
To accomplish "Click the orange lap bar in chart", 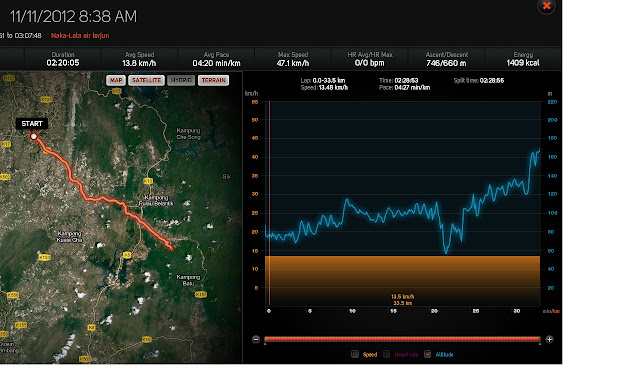I will 402,281.
